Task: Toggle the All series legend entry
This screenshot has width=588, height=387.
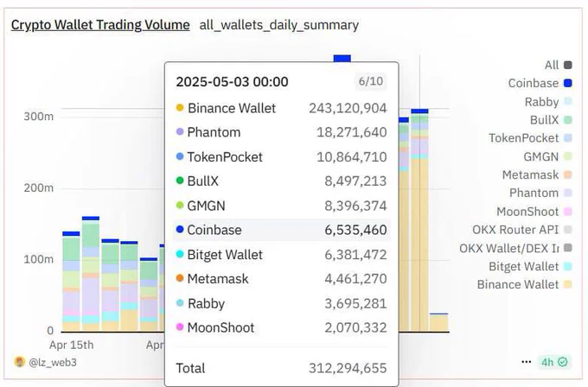Action: [x=558, y=65]
